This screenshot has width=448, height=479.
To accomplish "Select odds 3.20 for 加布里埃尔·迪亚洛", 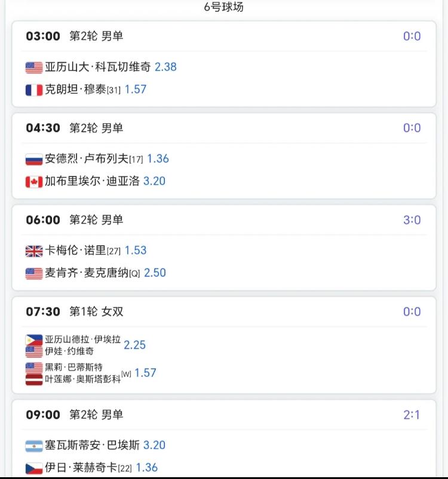I will click(x=154, y=181).
